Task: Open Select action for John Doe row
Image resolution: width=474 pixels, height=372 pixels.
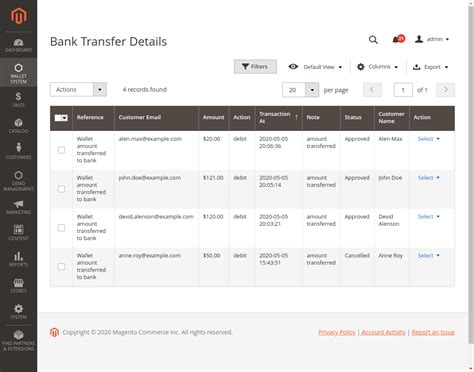Action: pos(429,178)
